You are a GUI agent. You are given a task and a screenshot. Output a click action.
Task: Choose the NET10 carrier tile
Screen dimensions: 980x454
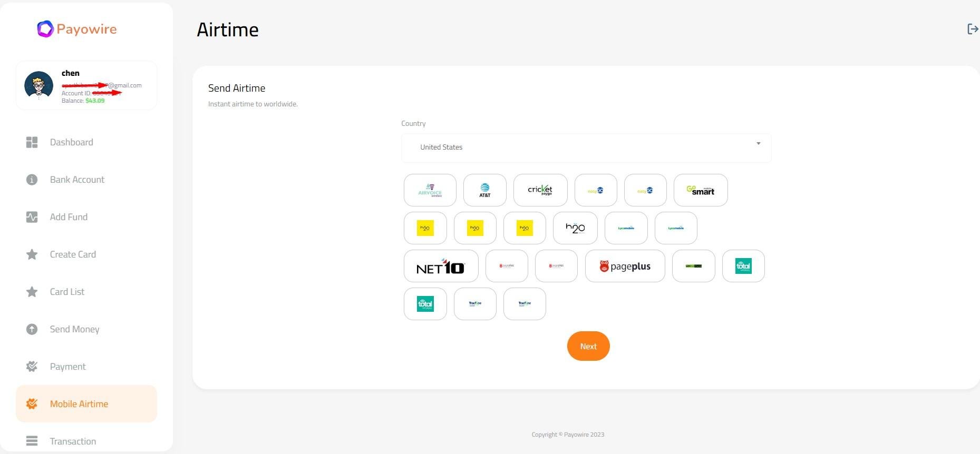coord(441,266)
